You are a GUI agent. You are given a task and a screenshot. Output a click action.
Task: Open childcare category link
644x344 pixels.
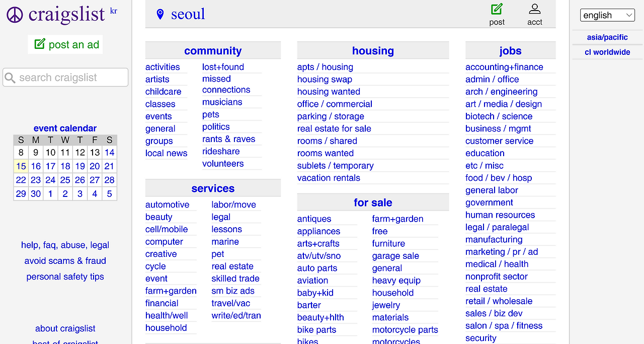163,92
